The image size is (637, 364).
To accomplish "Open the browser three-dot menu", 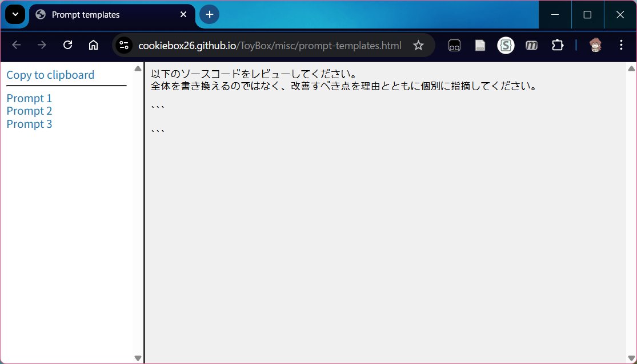I will click(621, 45).
